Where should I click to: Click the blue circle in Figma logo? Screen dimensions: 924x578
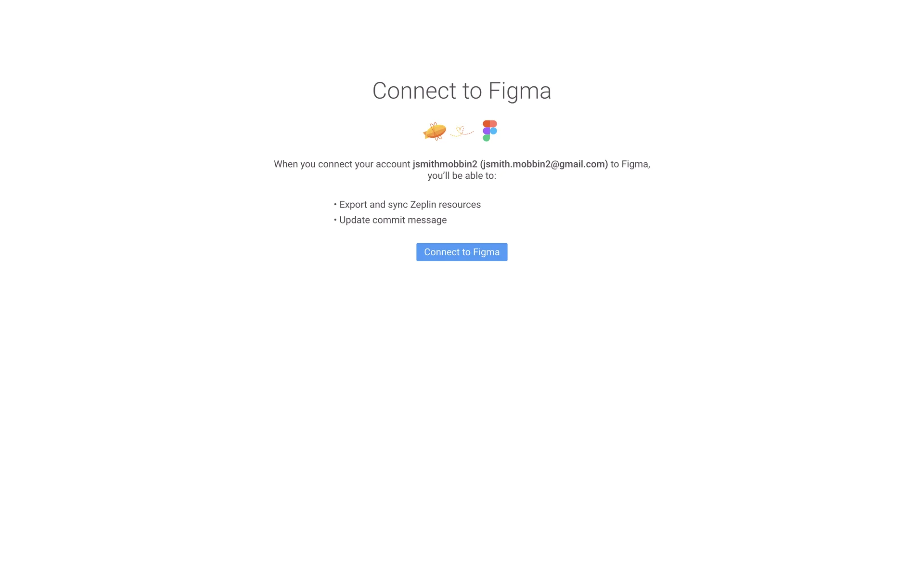tap(494, 131)
